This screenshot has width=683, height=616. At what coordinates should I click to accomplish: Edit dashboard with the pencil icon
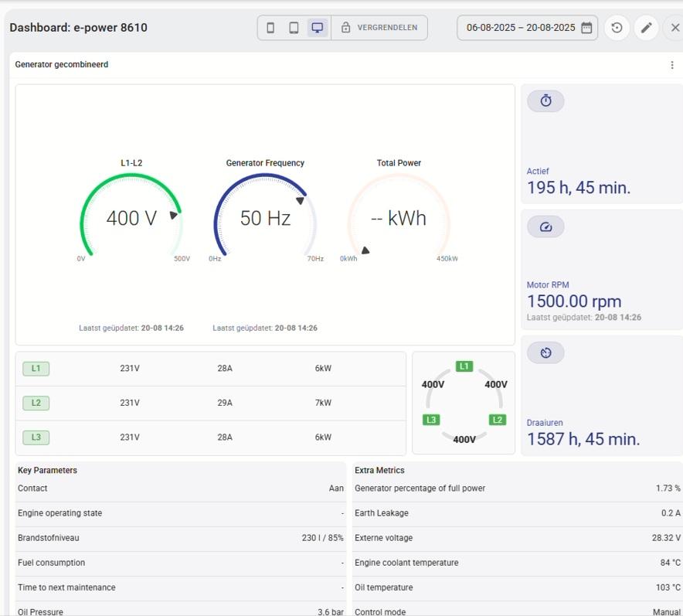point(646,28)
